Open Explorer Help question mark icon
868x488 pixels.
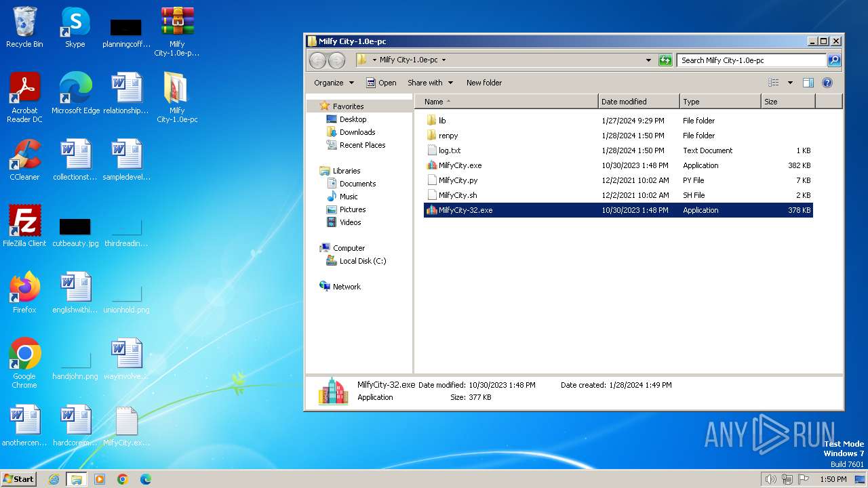tap(827, 83)
